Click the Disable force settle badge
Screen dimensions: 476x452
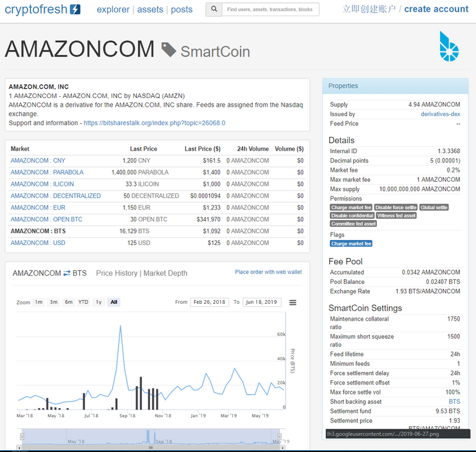(x=396, y=208)
